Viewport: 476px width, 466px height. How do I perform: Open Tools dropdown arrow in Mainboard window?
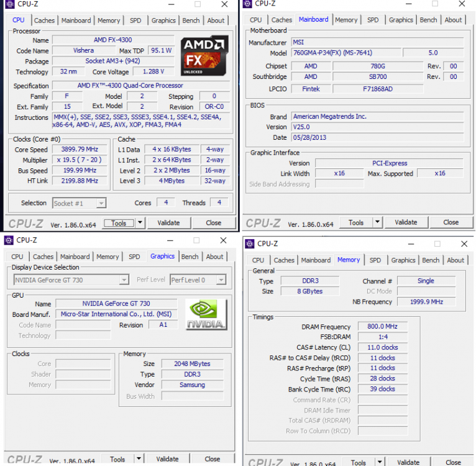click(x=377, y=222)
